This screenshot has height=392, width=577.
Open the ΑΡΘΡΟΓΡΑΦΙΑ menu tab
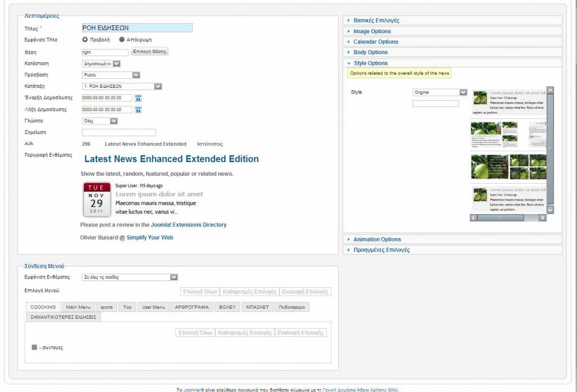click(192, 307)
